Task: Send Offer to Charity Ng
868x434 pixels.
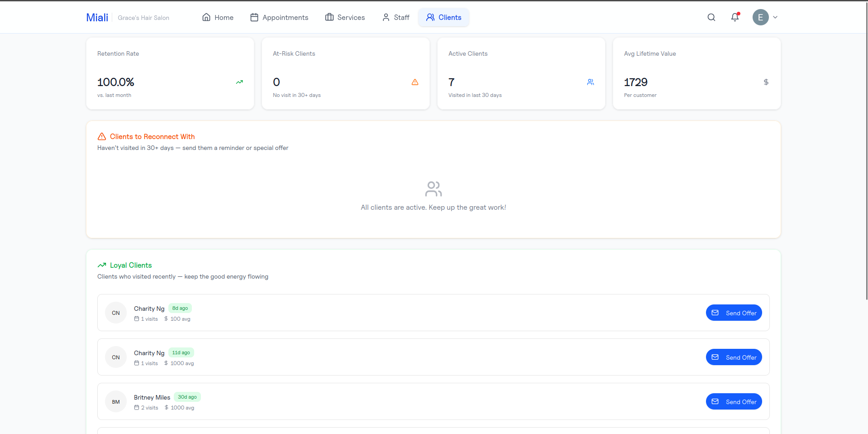Action: pos(734,313)
